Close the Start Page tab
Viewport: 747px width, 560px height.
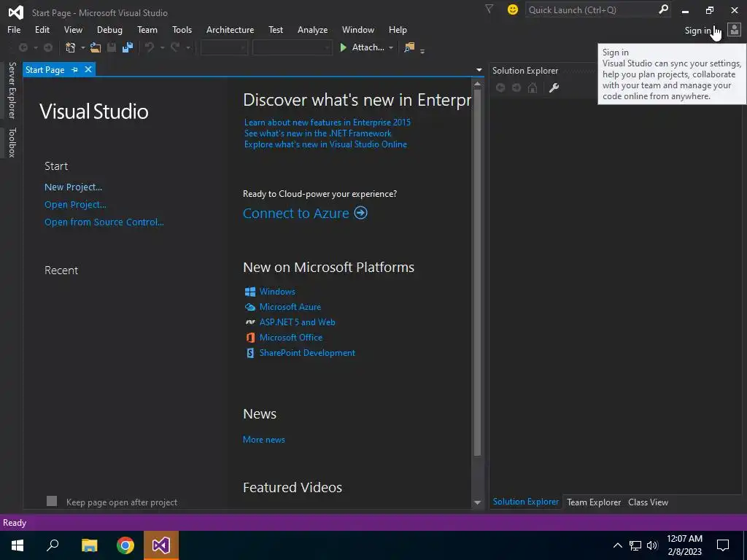[88, 69]
